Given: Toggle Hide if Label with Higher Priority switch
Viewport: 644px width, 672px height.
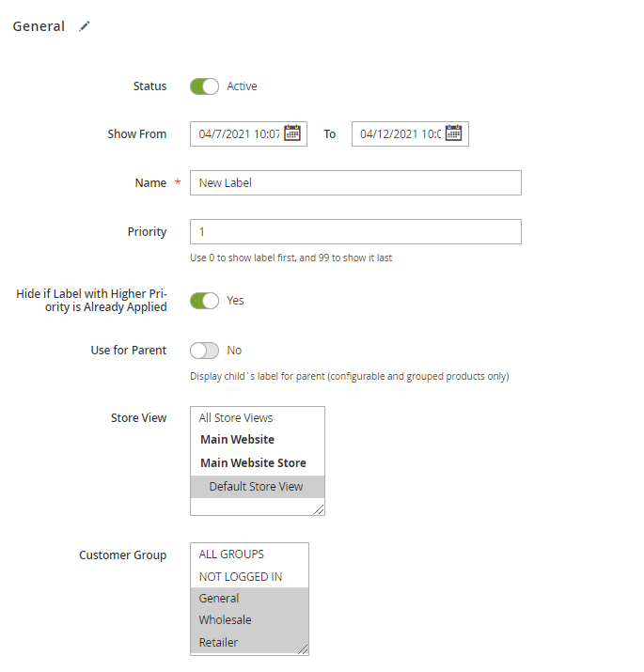Looking at the screenshot, I should point(205,301).
